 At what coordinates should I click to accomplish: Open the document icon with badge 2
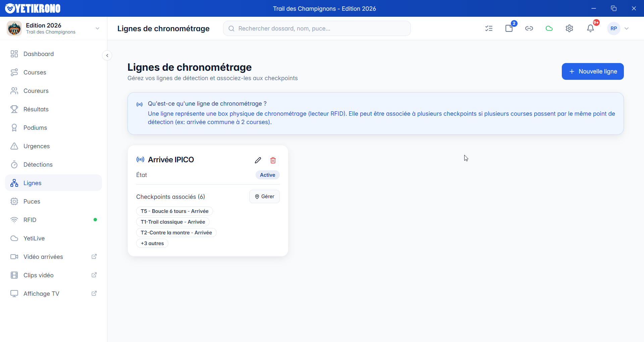point(509,28)
